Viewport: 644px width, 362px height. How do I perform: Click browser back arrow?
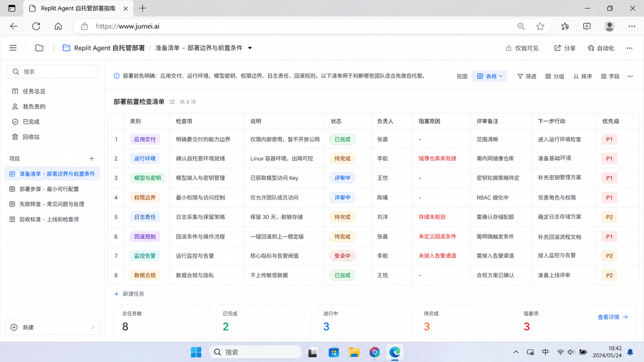pos(14,26)
